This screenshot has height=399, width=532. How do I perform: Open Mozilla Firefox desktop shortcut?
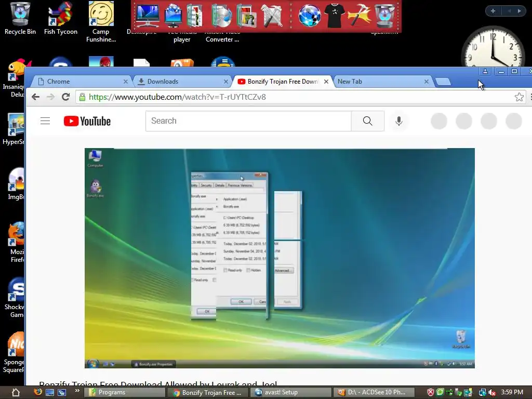coord(16,242)
